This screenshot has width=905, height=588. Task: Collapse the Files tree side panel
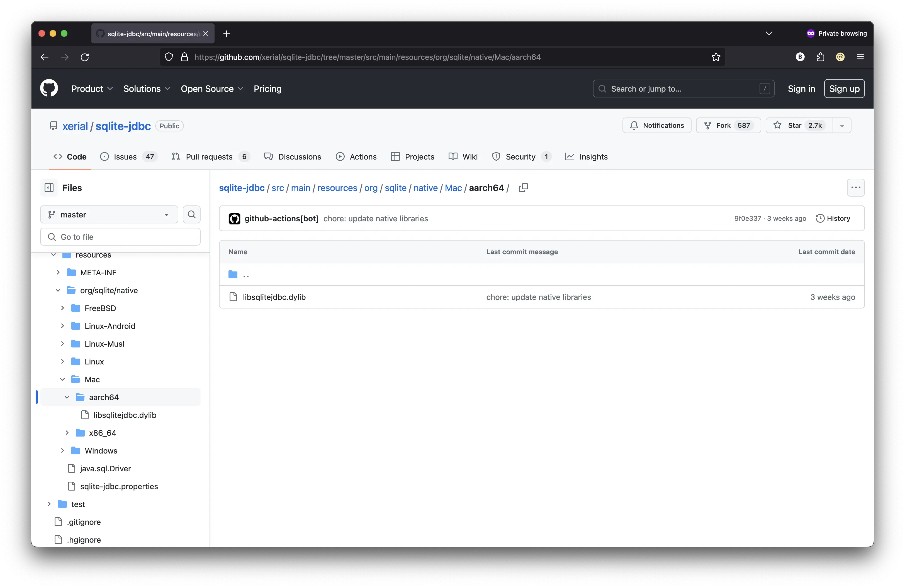tap(49, 188)
